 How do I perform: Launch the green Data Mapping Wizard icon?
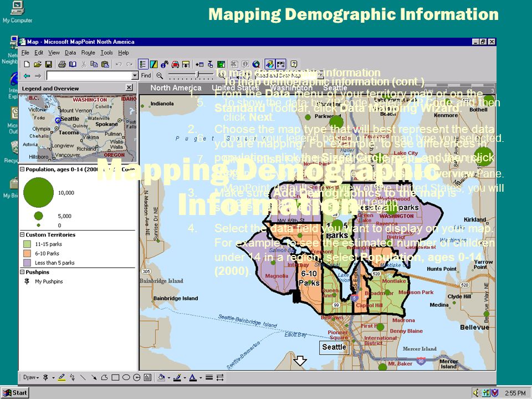(x=221, y=64)
